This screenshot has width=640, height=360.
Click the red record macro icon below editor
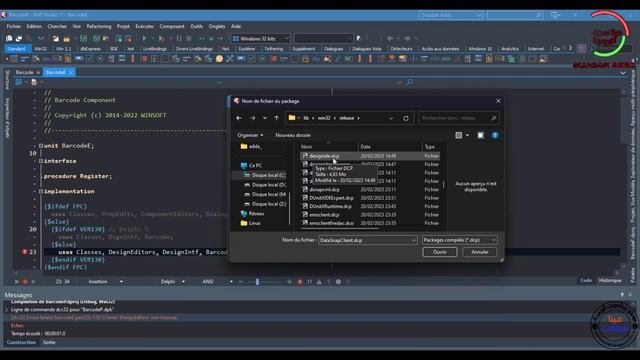25,282
